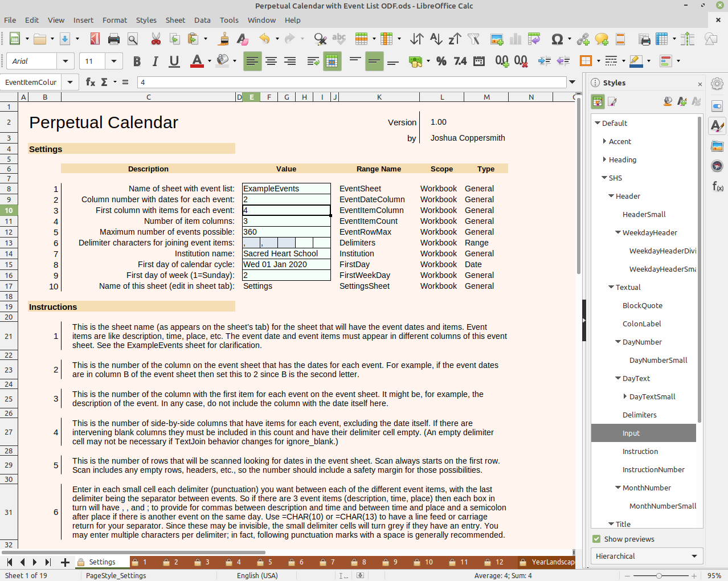Click the Sort Descending icon

click(x=455, y=39)
